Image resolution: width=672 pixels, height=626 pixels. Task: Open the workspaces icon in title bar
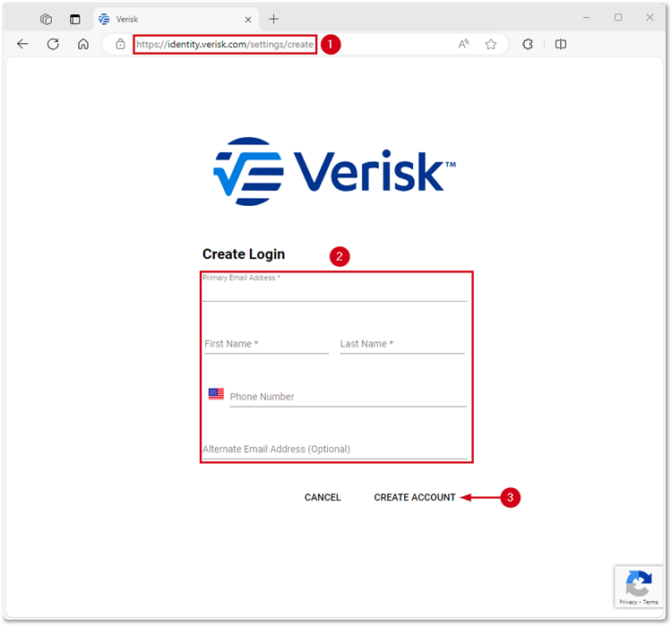[46, 19]
